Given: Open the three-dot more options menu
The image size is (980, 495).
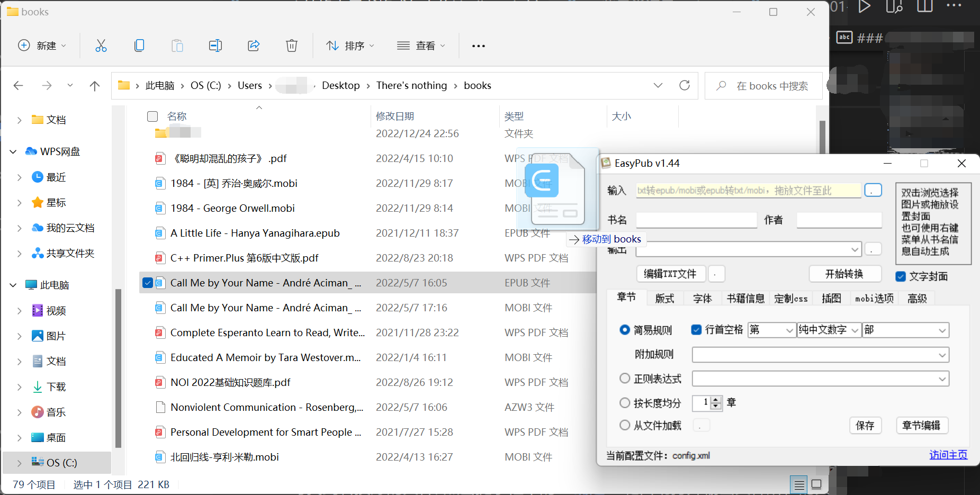Looking at the screenshot, I should click(x=479, y=46).
